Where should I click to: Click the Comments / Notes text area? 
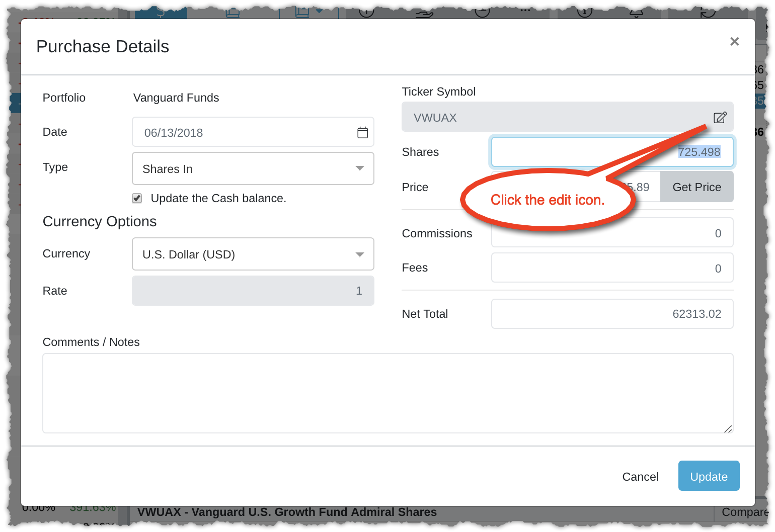click(388, 393)
